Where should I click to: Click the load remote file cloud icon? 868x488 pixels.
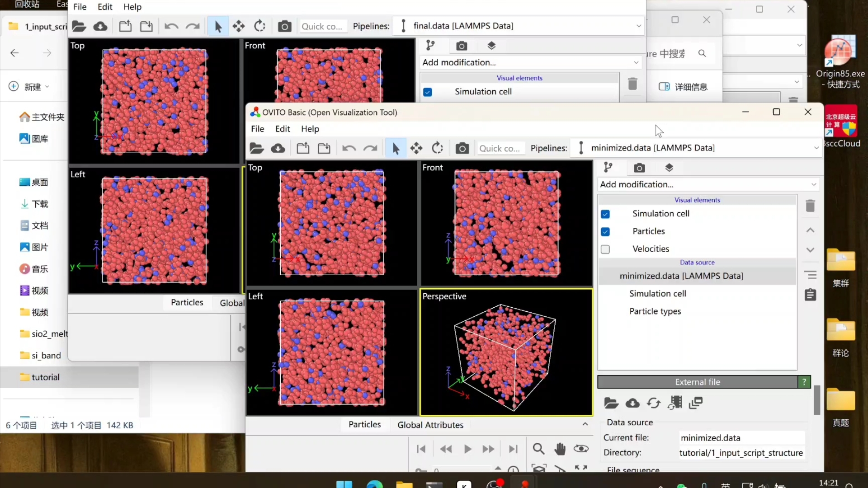278,148
